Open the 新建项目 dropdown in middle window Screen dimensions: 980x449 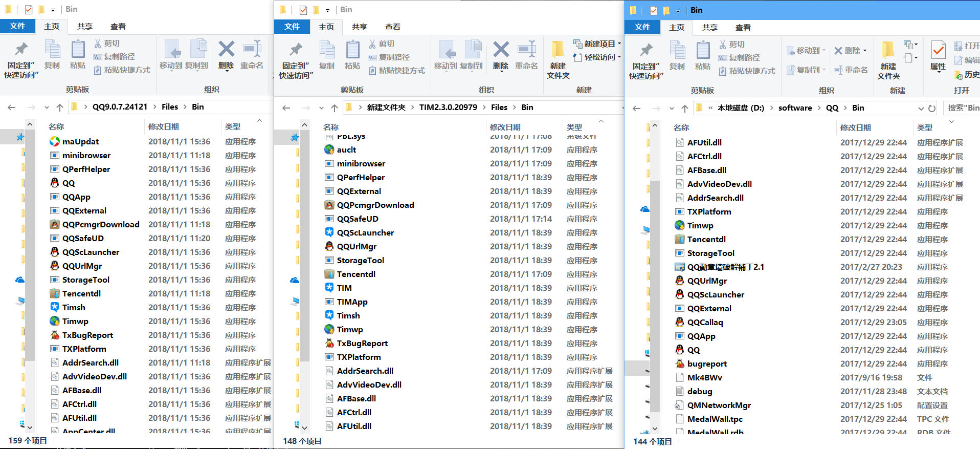point(597,44)
